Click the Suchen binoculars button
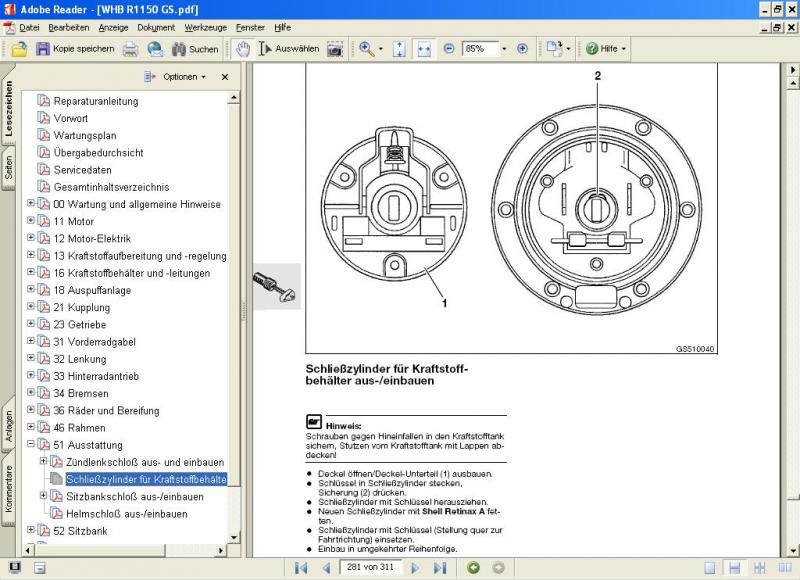This screenshot has width=800, height=580. click(x=194, y=48)
